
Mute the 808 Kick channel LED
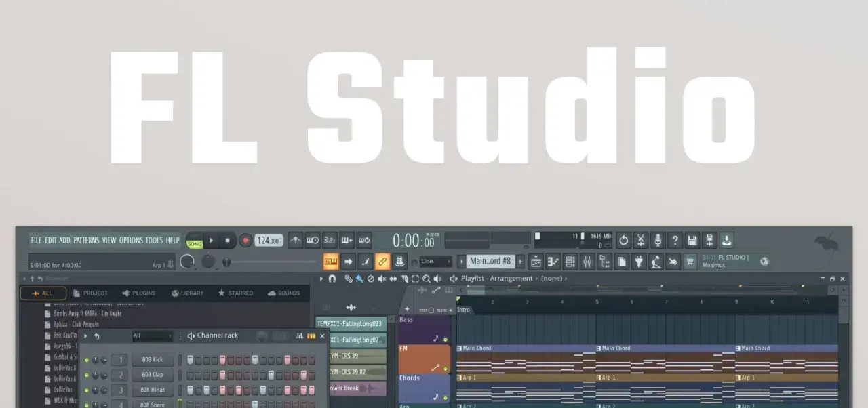tap(86, 360)
